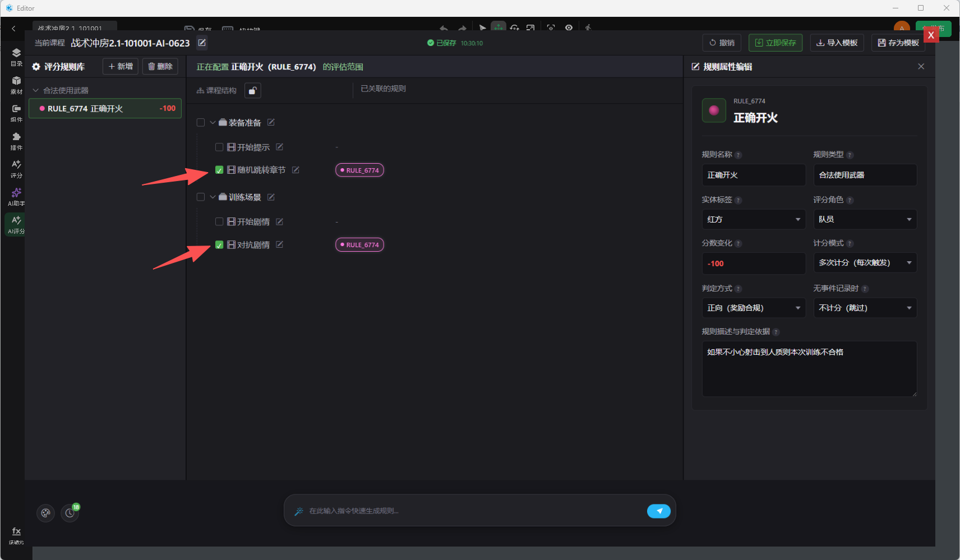Open the 插件 plugin sidebar icon
960x560 pixels.
pos(16,141)
